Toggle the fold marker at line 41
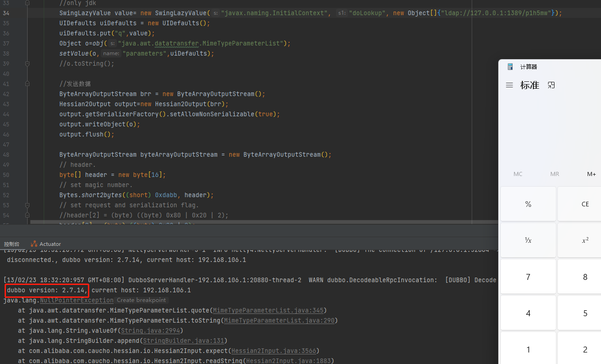Image resolution: width=601 pixels, height=364 pixels. click(x=27, y=84)
